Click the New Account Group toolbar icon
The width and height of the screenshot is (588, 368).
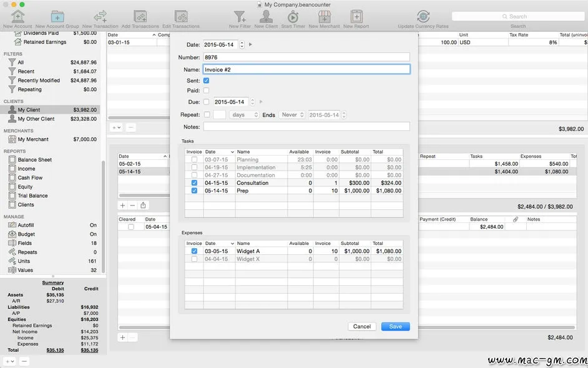tap(57, 16)
